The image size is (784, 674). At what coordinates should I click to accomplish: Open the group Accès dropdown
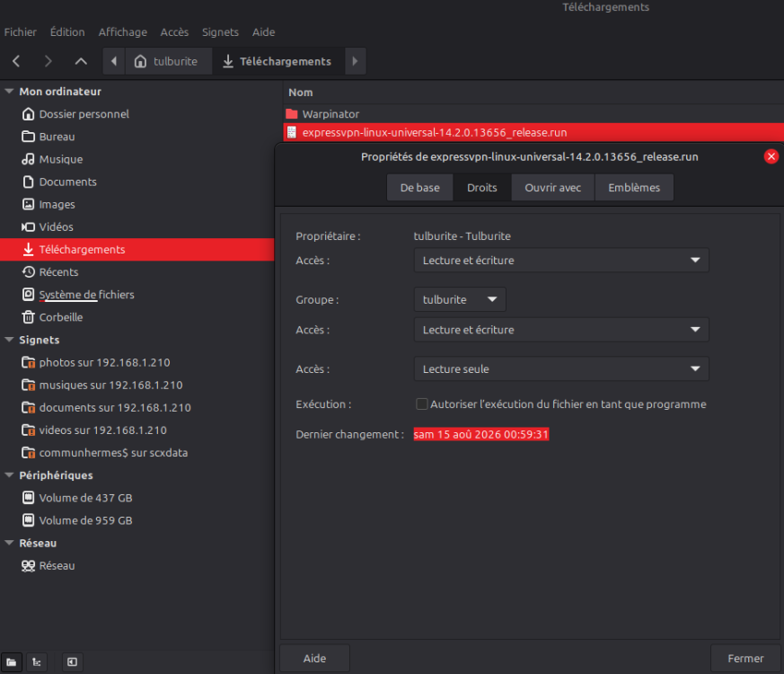[561, 330]
